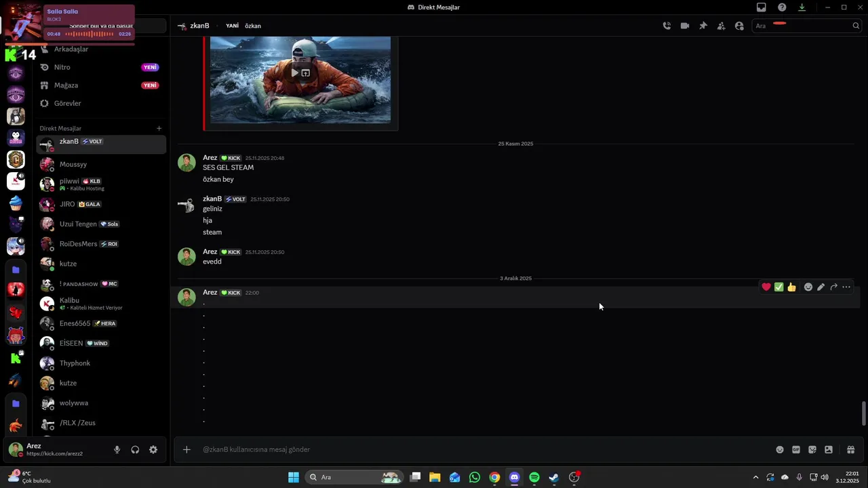Start a video call with zkanB
This screenshot has height=488, width=868.
[x=685, y=26]
